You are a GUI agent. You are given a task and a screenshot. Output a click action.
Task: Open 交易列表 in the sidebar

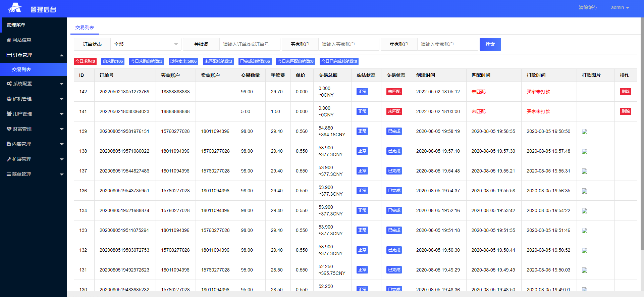(x=34, y=69)
